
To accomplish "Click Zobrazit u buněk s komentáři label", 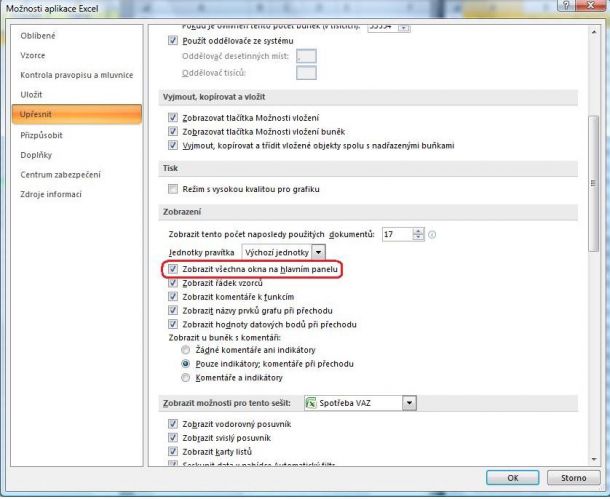I will point(225,338).
